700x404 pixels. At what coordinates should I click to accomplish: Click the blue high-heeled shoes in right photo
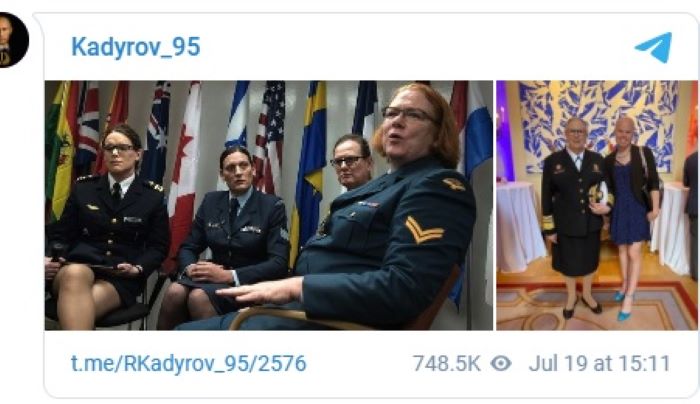623,307
